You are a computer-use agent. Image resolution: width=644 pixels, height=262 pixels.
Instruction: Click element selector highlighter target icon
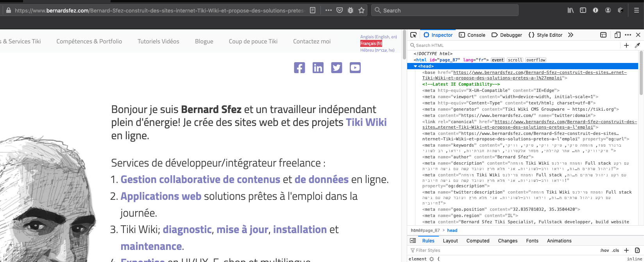click(x=432, y=259)
